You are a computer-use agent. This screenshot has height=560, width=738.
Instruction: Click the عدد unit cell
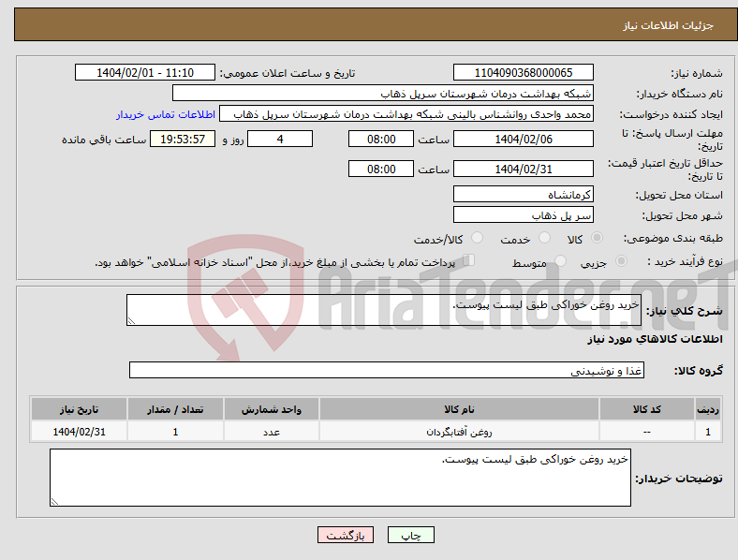pos(272,432)
